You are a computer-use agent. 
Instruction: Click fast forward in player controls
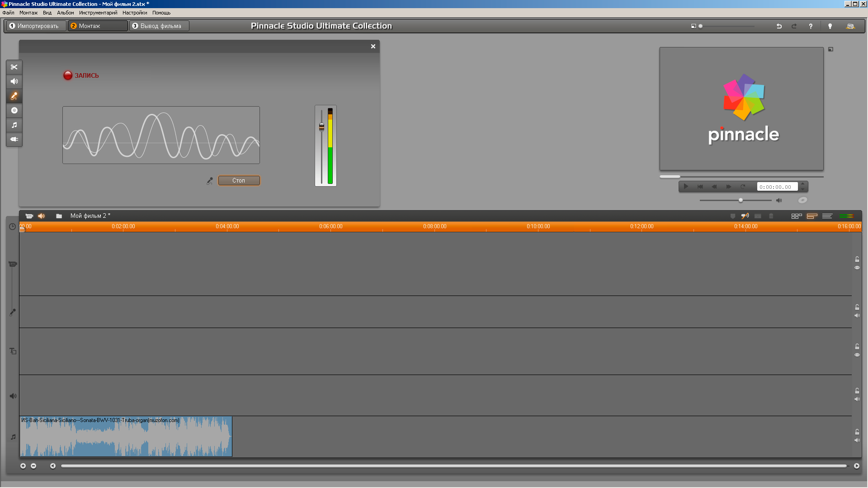(729, 187)
